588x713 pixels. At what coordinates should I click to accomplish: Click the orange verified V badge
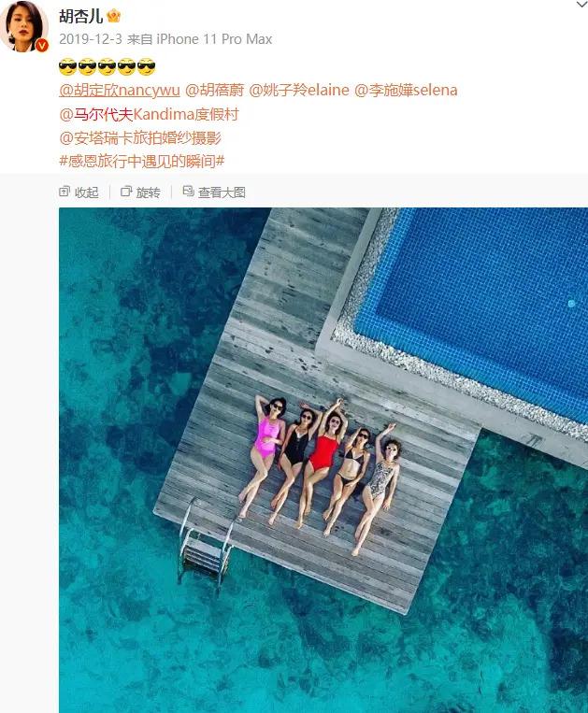42,46
